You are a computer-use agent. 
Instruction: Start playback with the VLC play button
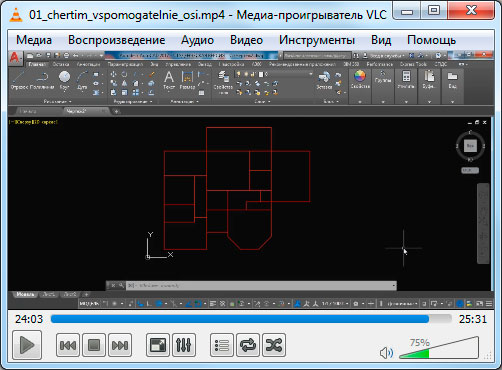click(x=27, y=345)
